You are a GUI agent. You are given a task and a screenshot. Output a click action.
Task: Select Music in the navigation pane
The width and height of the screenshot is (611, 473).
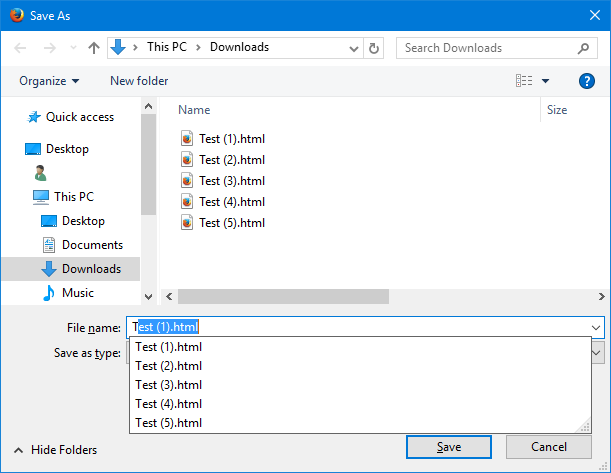[x=68, y=293]
